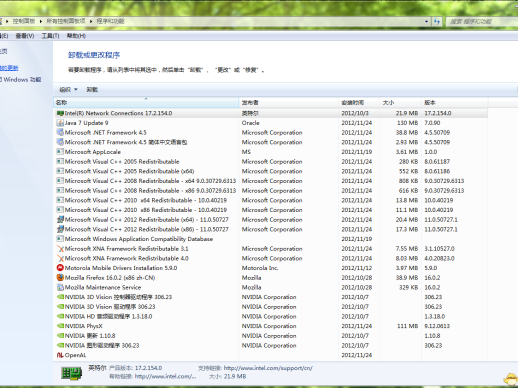518x388 pixels.
Task: Select Visual C++ 2010 x86 Redistributable 10.0.40219
Action: point(271,210)
